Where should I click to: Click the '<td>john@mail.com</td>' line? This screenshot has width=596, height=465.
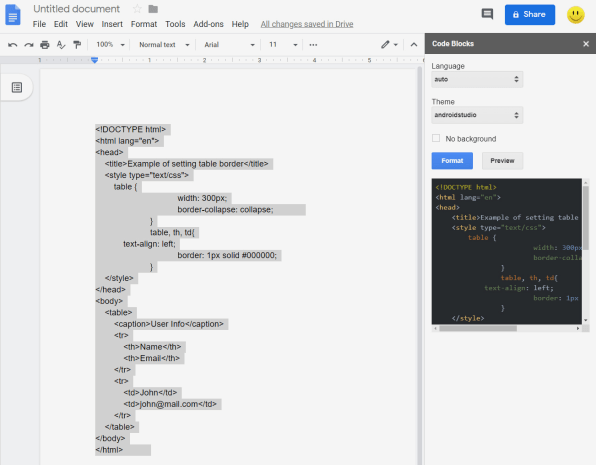[170, 404]
